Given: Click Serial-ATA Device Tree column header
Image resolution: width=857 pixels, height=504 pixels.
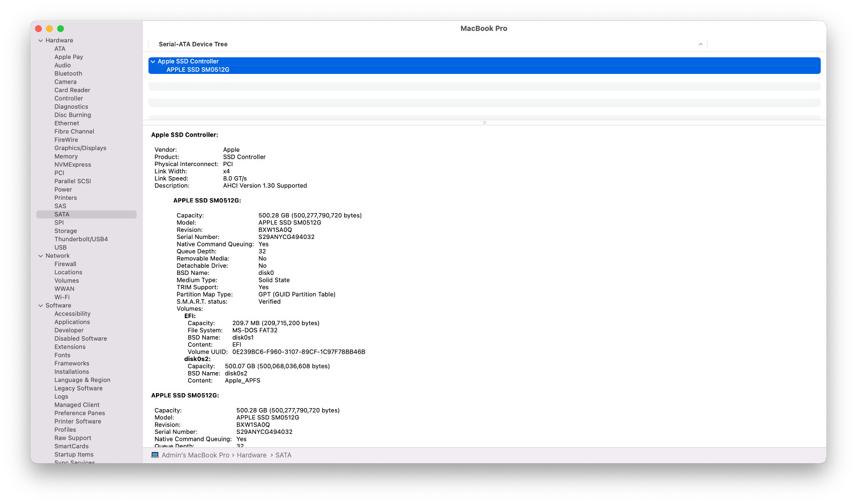Looking at the screenshot, I should tap(193, 44).
